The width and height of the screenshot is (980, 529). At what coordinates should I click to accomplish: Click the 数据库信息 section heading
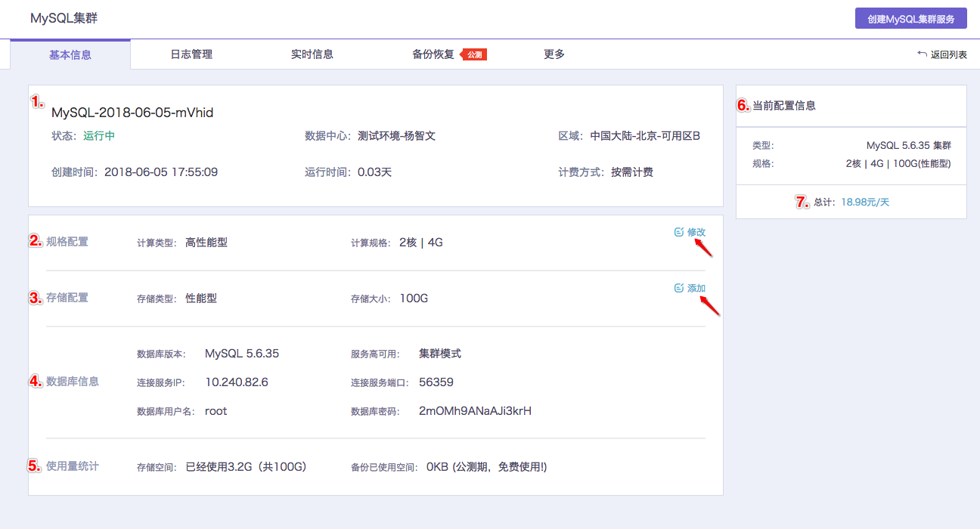click(x=73, y=382)
